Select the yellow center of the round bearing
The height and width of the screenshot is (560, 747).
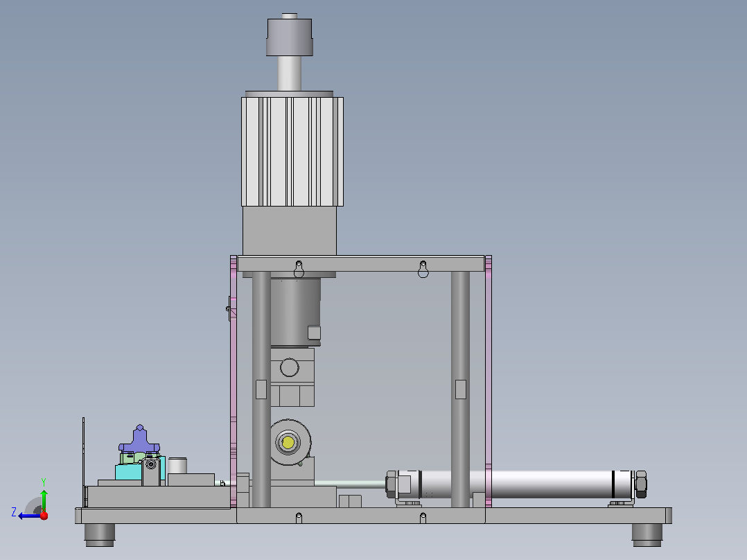(x=288, y=443)
